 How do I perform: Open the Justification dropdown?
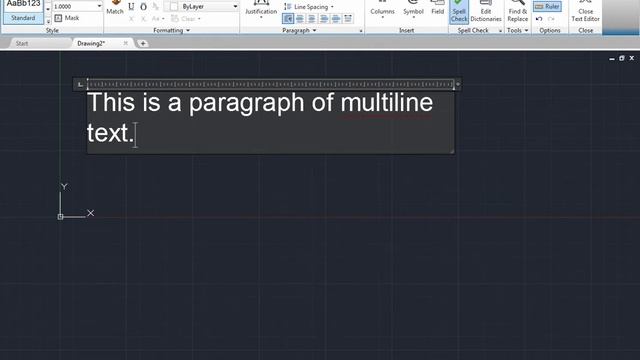[x=261, y=9]
